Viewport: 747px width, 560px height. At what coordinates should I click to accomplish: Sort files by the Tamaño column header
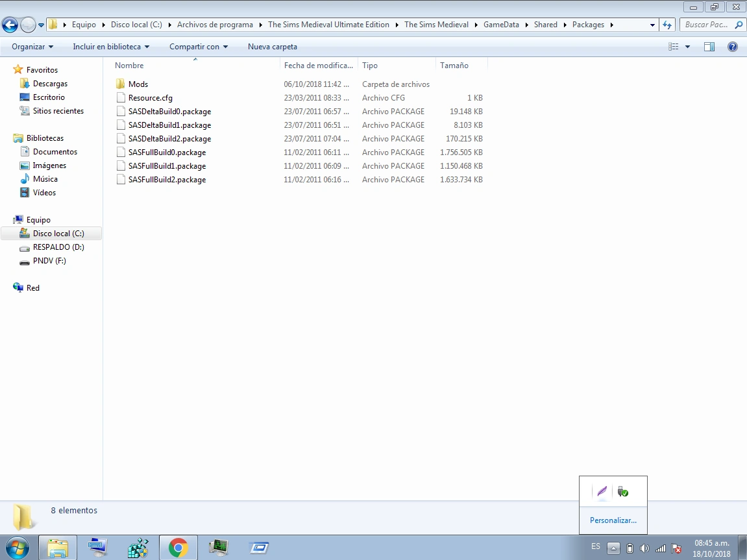[454, 66]
